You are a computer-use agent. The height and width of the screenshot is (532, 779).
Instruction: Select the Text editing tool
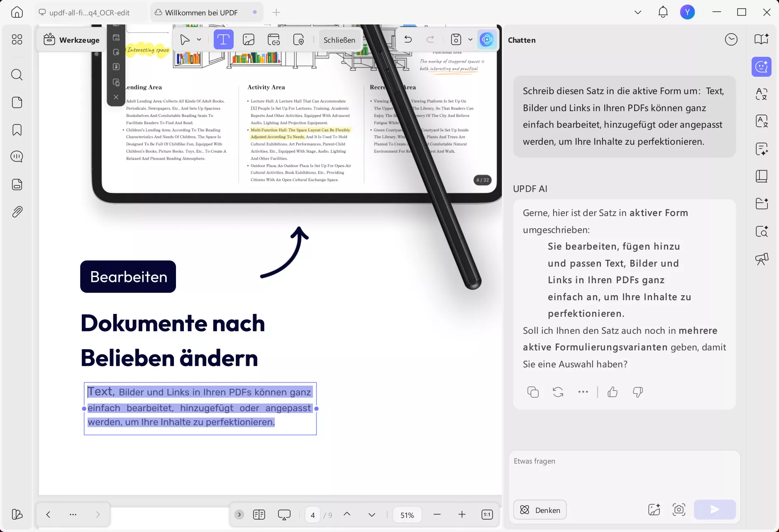(223, 39)
